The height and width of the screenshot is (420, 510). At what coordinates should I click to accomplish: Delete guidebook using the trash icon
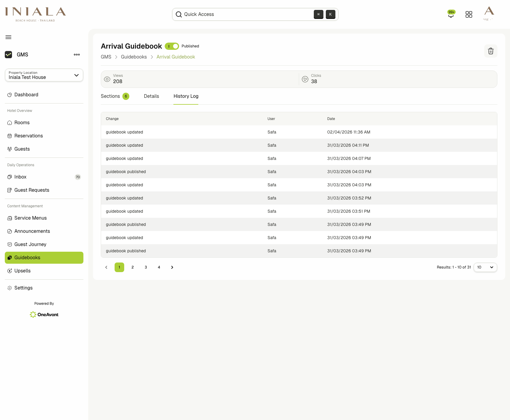click(x=490, y=51)
